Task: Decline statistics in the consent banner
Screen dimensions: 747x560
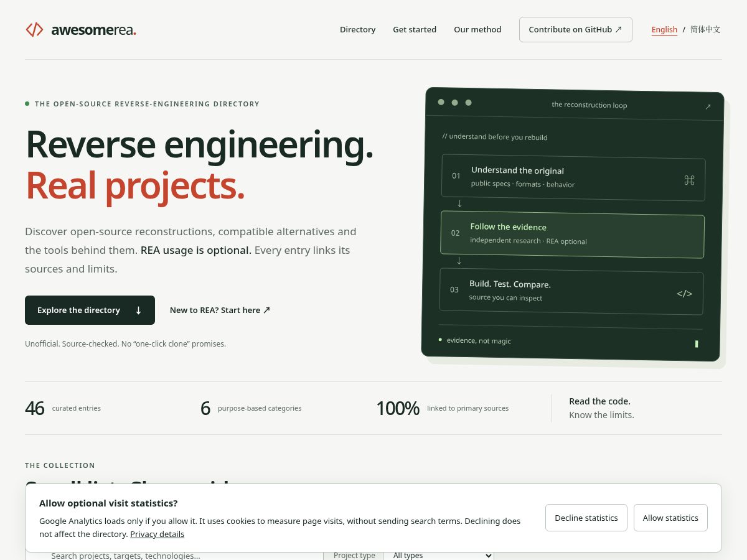Action: pyautogui.click(x=586, y=518)
